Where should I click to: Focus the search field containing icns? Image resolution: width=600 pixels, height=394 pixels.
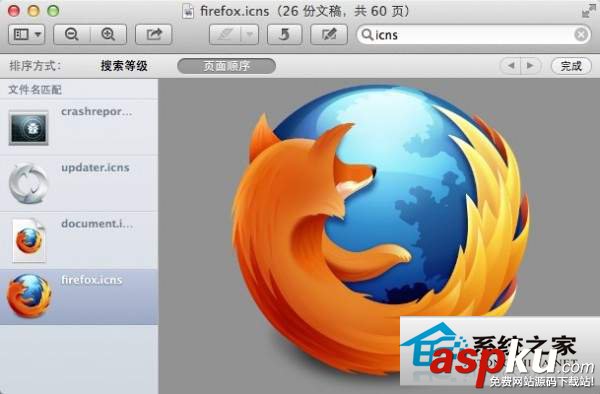[474, 35]
